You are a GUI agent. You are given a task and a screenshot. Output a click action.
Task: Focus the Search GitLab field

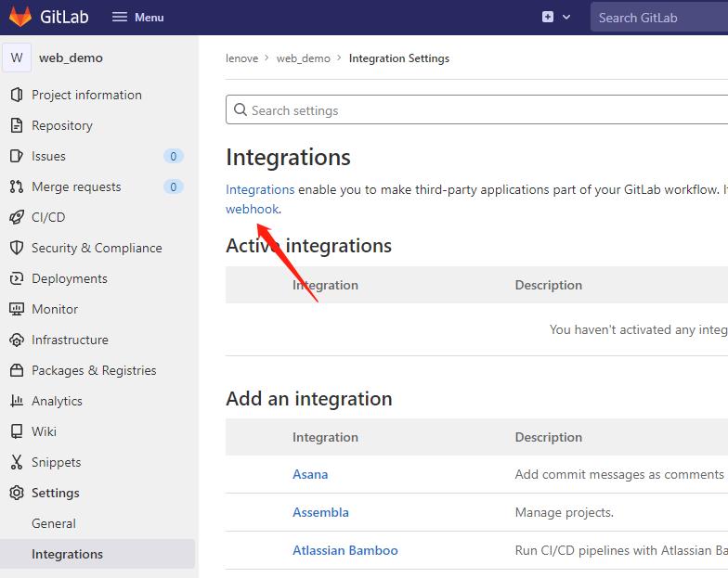(x=659, y=17)
